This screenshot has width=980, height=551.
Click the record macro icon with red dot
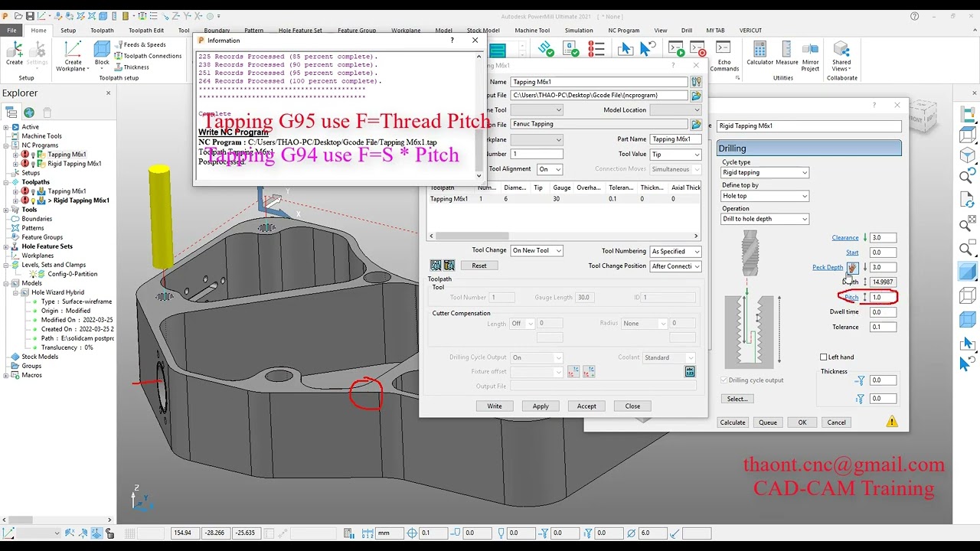coord(698,49)
